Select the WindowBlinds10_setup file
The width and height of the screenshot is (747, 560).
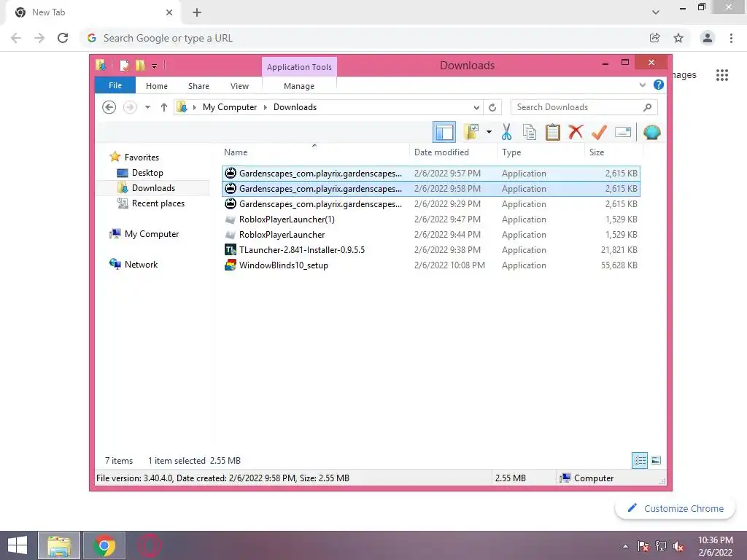(x=430, y=265)
